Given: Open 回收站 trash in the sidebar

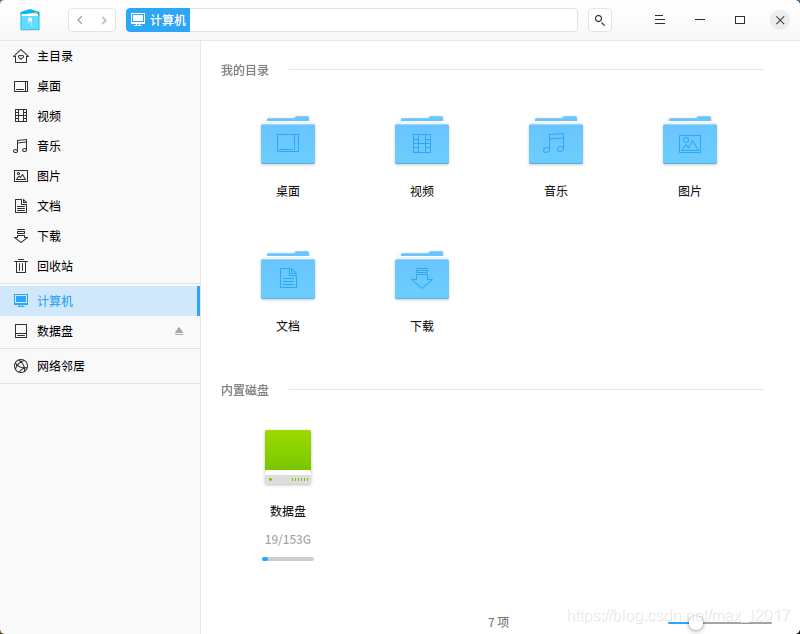Looking at the screenshot, I should [100, 266].
